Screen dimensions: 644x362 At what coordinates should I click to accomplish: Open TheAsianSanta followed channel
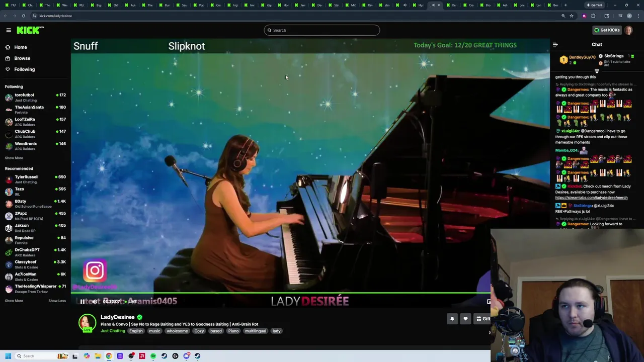pos(35,109)
